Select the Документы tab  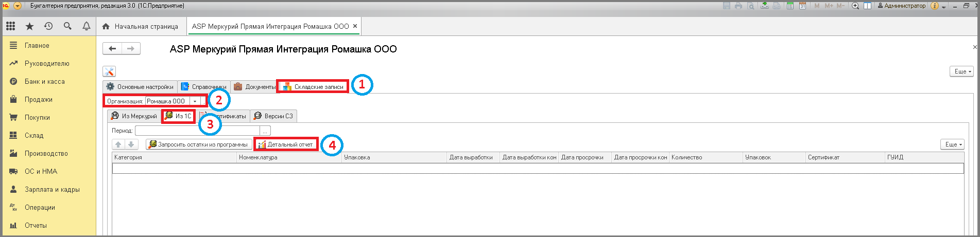(255, 87)
